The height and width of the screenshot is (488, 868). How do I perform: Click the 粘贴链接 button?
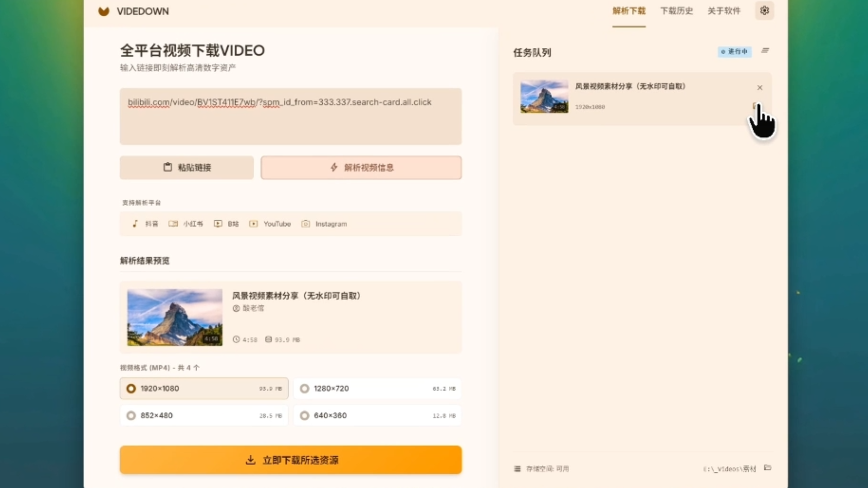click(x=187, y=168)
